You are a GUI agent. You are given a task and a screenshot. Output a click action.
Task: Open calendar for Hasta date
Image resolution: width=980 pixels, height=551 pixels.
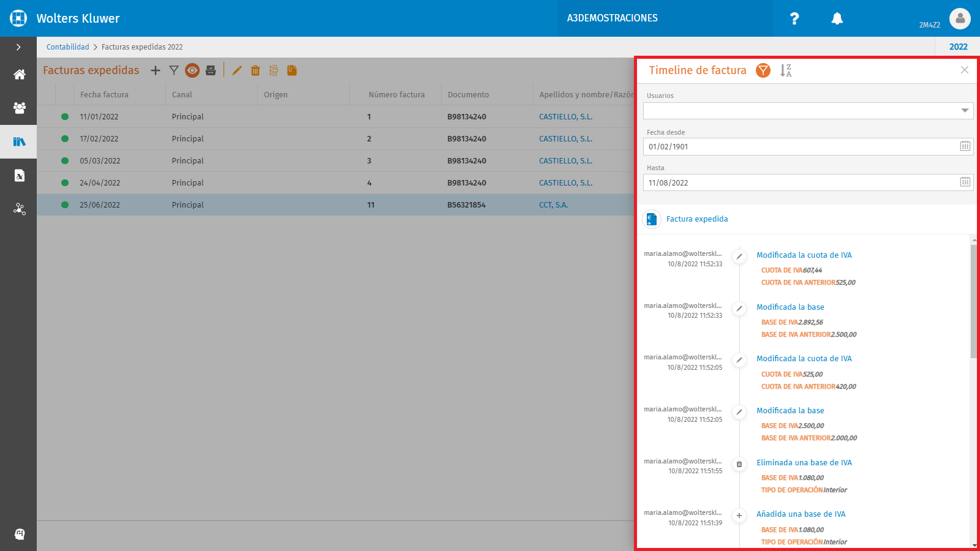[x=965, y=182]
